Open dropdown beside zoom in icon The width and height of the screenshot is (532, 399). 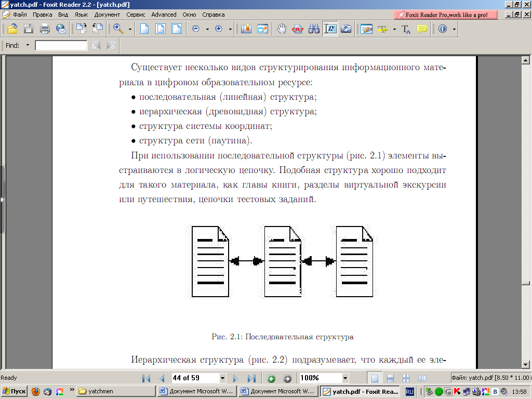[x=230, y=29]
